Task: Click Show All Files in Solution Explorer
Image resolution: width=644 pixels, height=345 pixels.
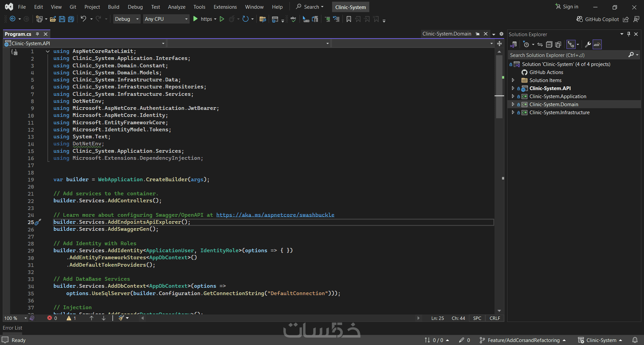Action: [558, 45]
